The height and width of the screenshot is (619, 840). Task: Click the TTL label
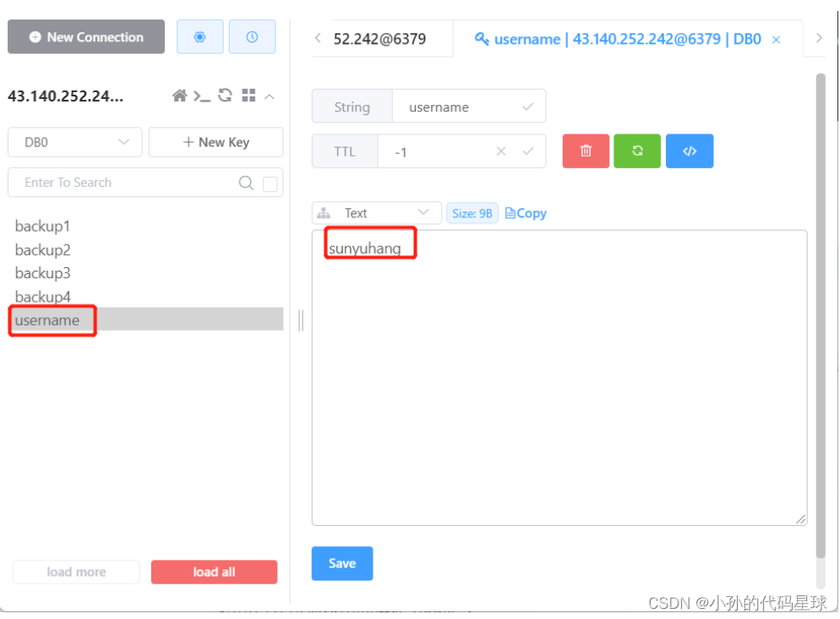[x=345, y=151]
